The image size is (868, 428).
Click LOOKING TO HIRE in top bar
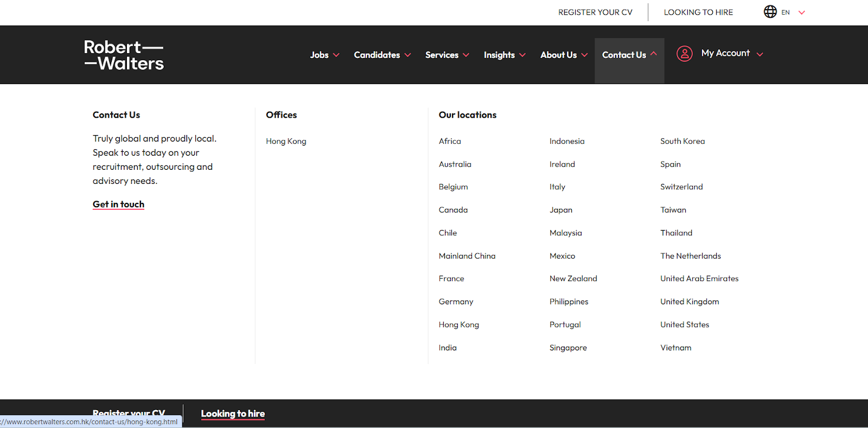point(698,12)
